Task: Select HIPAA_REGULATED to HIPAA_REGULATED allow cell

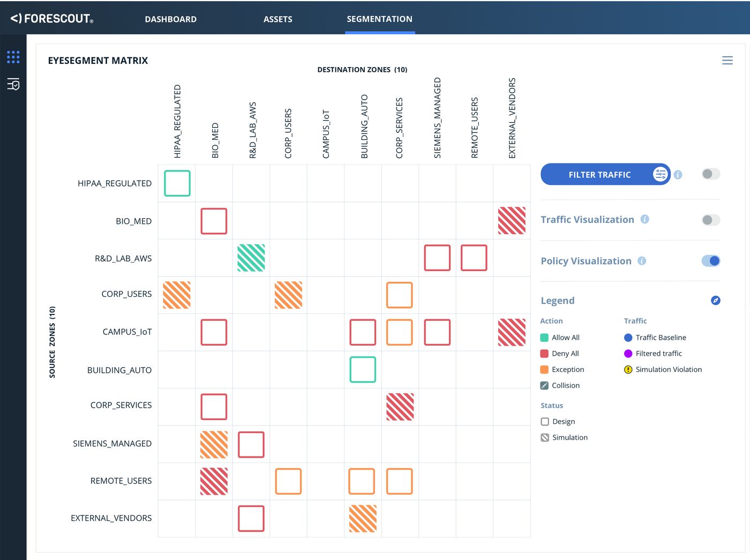Action: (177, 183)
